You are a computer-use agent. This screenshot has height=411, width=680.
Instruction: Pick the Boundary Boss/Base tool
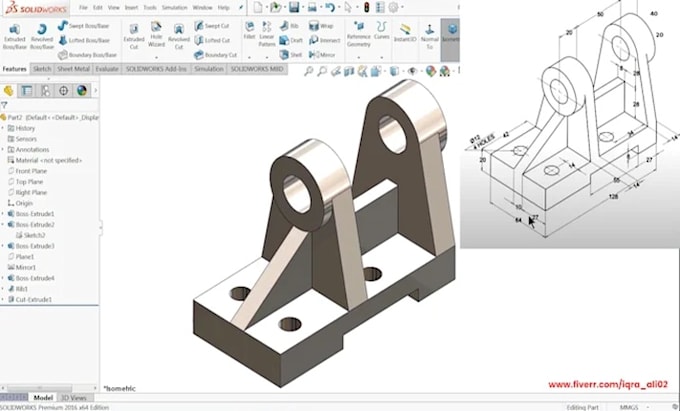(x=87, y=55)
